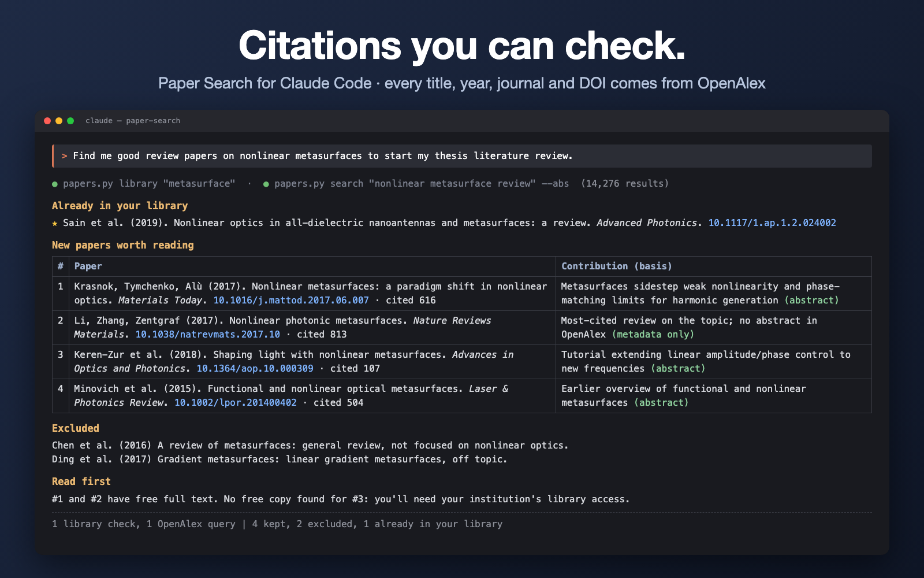Click the green bullet before papers.py library
924x578 pixels.
pyautogui.click(x=55, y=184)
